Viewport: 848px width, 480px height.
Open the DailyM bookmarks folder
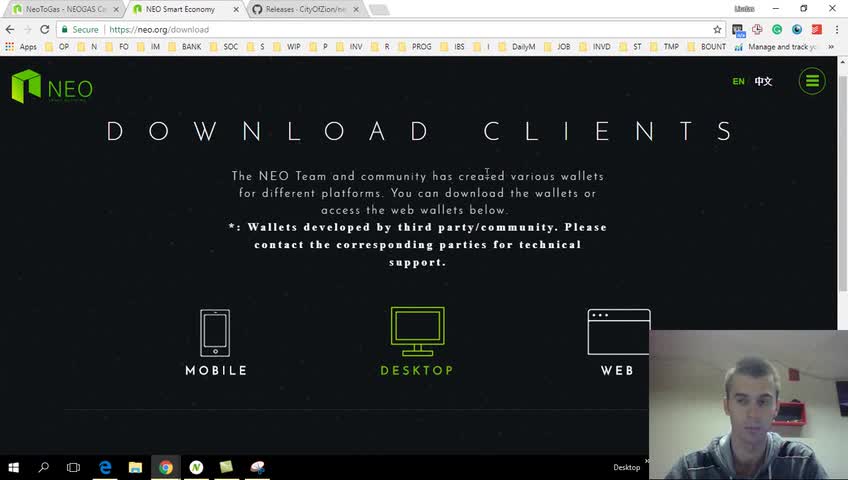517,46
